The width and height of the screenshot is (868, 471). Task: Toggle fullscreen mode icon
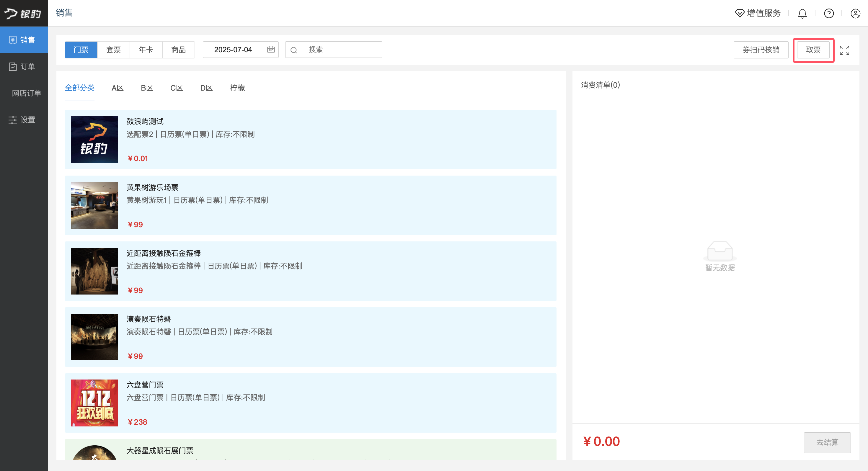pos(844,50)
